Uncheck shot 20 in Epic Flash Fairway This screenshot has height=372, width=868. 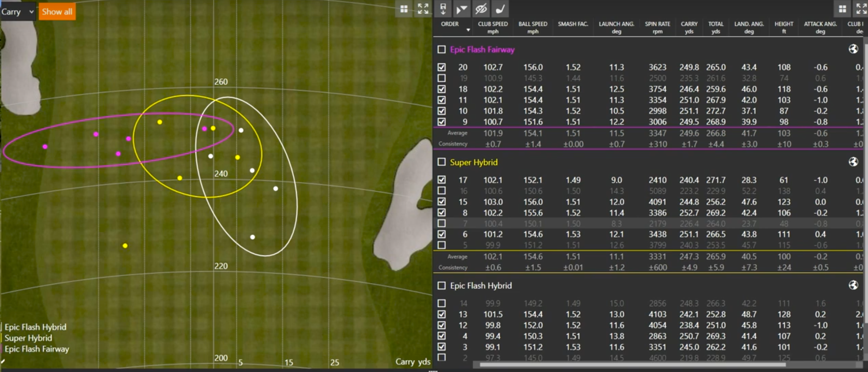(x=442, y=67)
